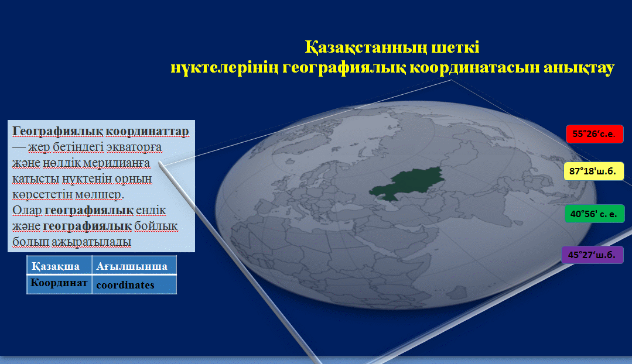Select the Координат table cell
632x364 pixels.
59,284
